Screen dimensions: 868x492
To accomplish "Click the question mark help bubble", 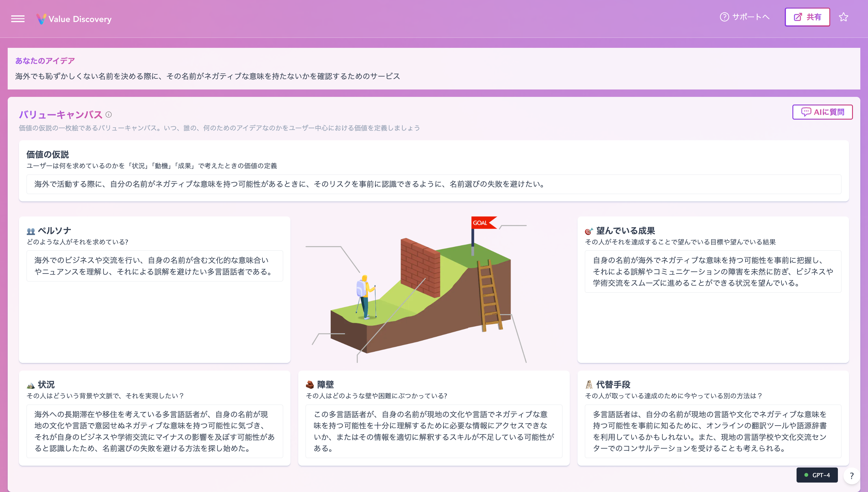I will (851, 475).
